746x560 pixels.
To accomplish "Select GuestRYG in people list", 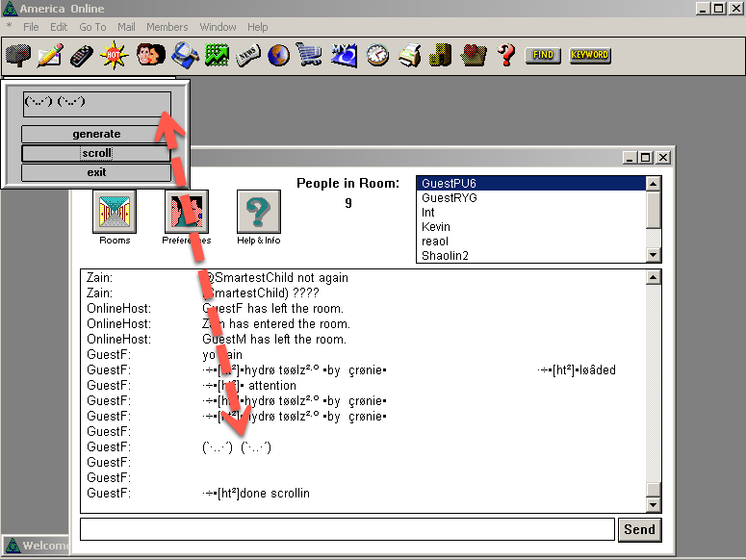I will [531, 198].
